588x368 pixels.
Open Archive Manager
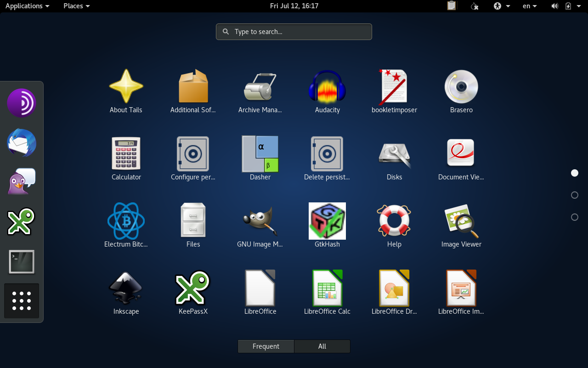click(x=260, y=91)
